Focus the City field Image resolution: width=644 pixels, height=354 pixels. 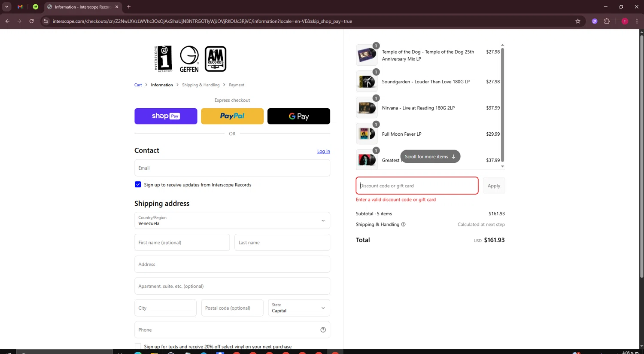tap(165, 308)
